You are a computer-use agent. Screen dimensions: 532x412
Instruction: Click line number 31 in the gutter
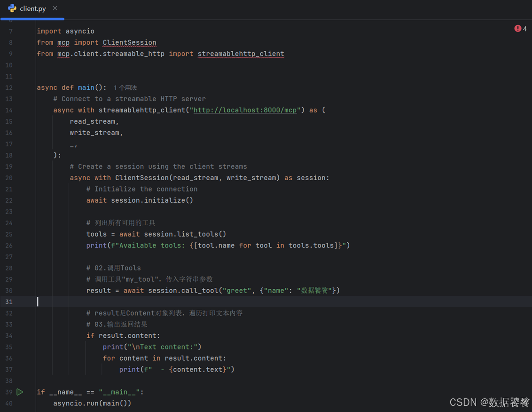click(x=9, y=302)
